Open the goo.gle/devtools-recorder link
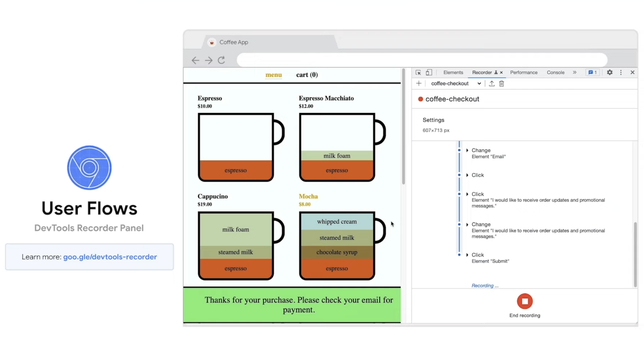This screenshot has width=644, height=353. tap(110, 257)
